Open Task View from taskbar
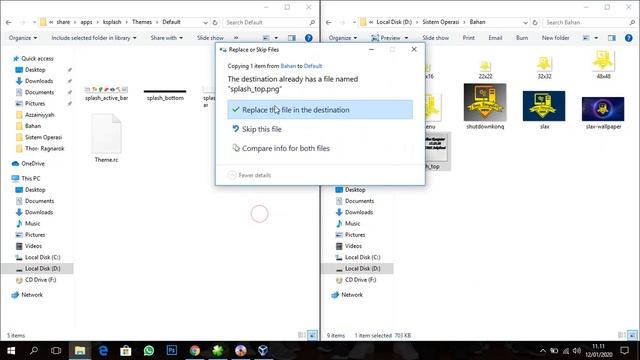This screenshot has height=360, width=640. point(56,351)
